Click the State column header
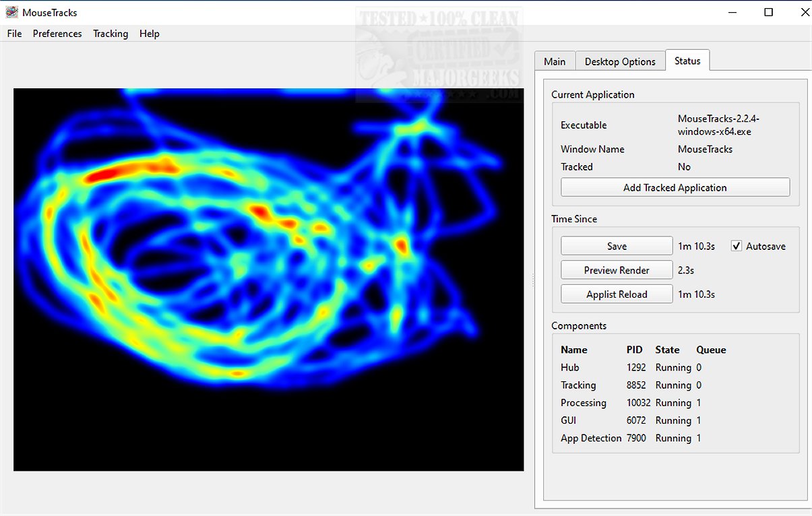The height and width of the screenshot is (516, 812). tap(668, 350)
